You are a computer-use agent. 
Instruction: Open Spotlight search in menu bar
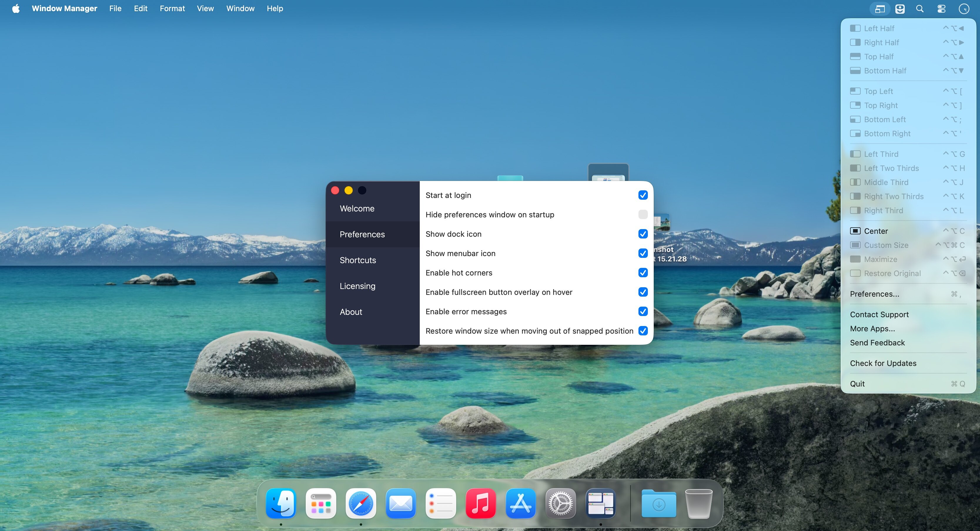click(920, 9)
